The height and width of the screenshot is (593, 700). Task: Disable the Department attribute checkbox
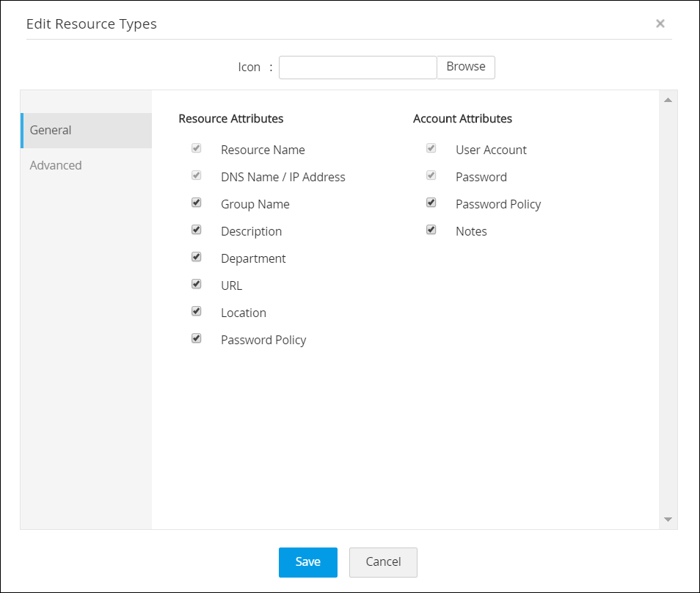[x=196, y=257]
